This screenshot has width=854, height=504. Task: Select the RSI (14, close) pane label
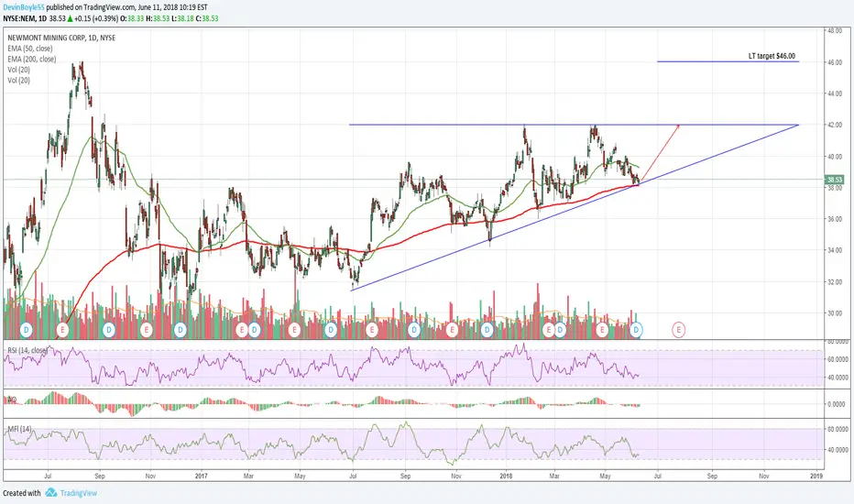click(27, 350)
